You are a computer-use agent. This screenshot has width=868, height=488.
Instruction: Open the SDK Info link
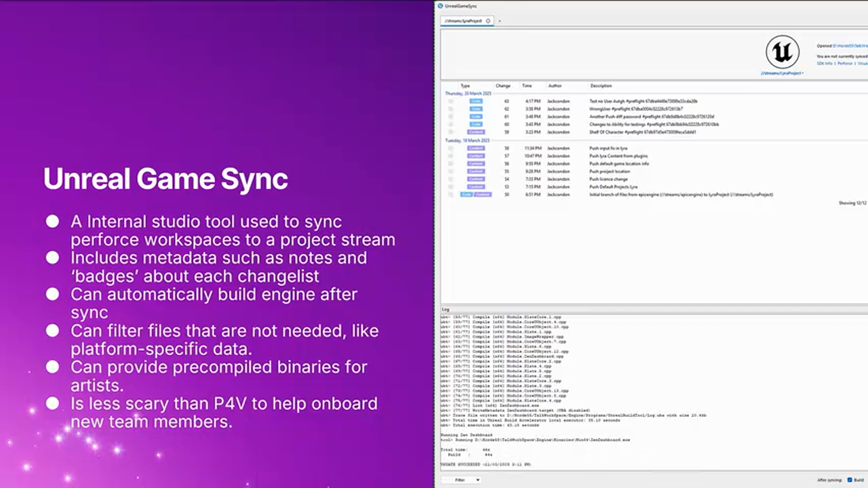pyautogui.click(x=825, y=63)
